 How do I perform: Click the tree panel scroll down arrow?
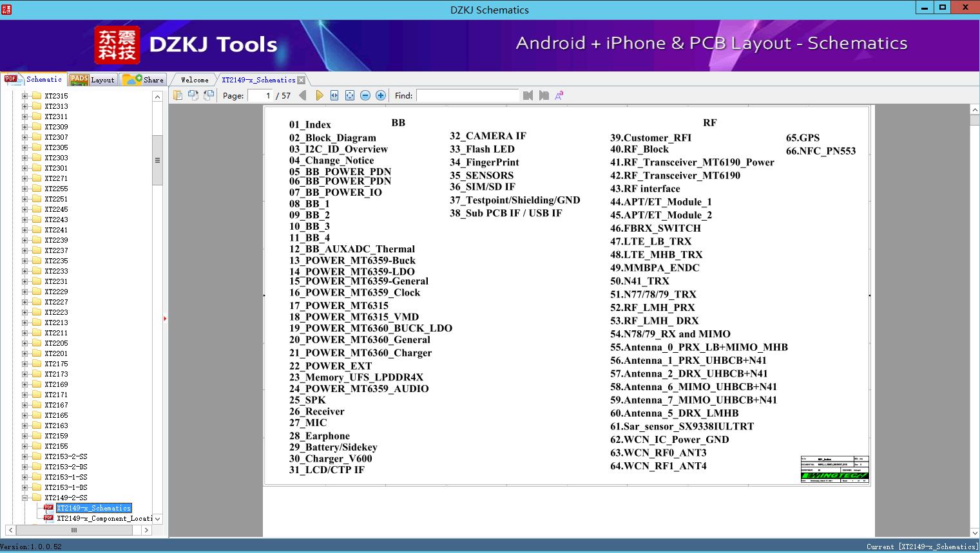157,518
